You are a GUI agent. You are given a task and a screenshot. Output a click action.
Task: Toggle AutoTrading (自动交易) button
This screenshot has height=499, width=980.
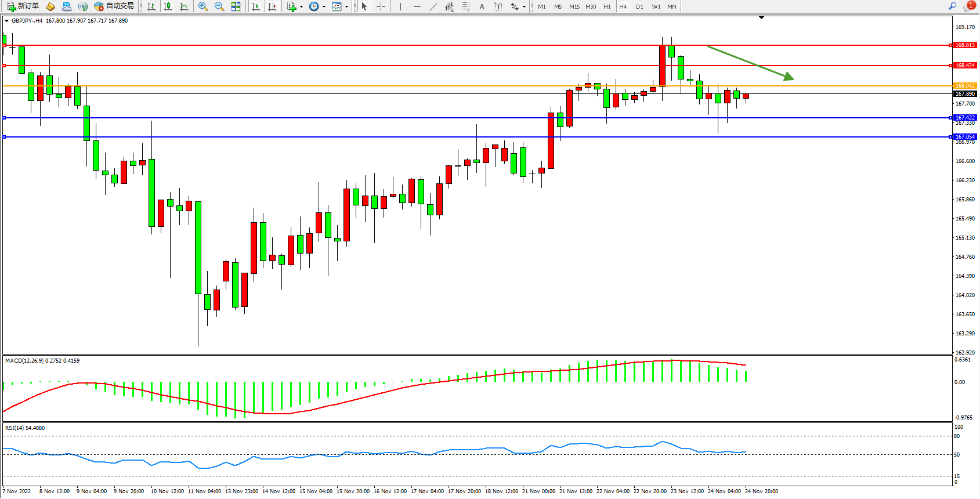[x=114, y=6]
